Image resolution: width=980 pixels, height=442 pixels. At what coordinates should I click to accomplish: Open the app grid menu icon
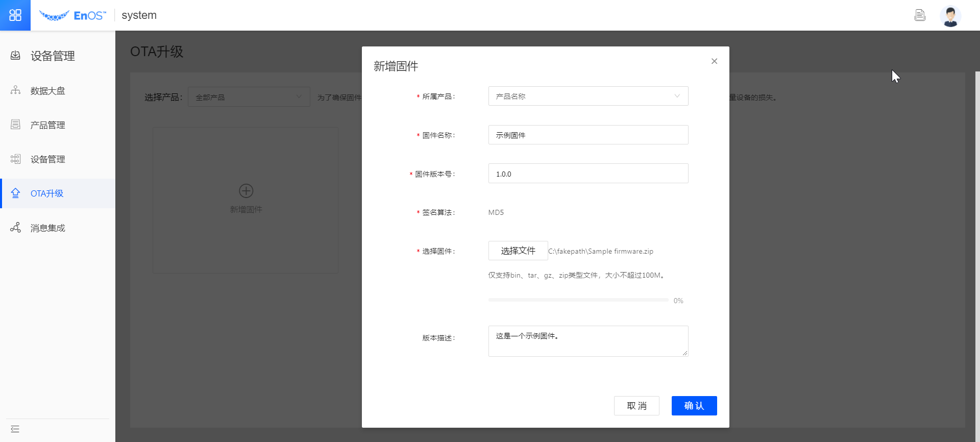(15, 15)
